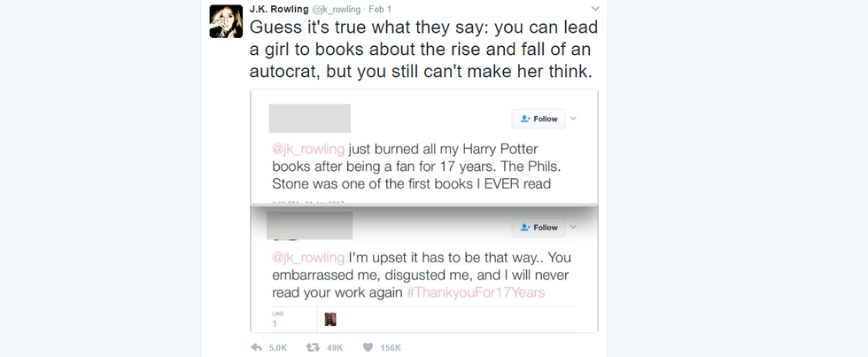Follow the user who is upset

539,228
